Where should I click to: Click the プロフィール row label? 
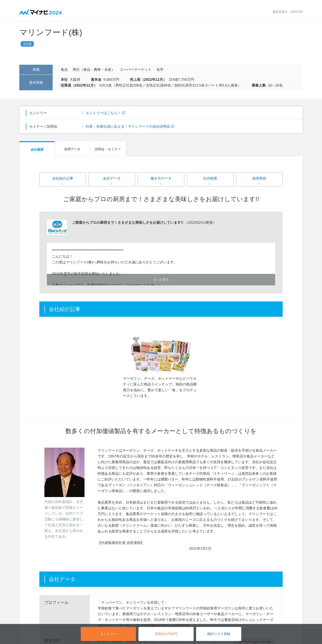56,603
